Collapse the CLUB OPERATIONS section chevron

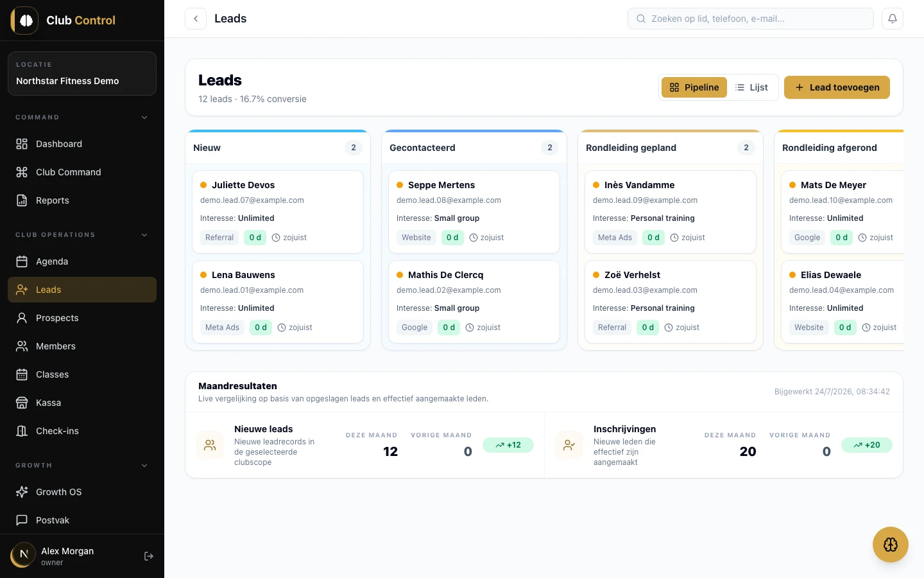pos(144,235)
